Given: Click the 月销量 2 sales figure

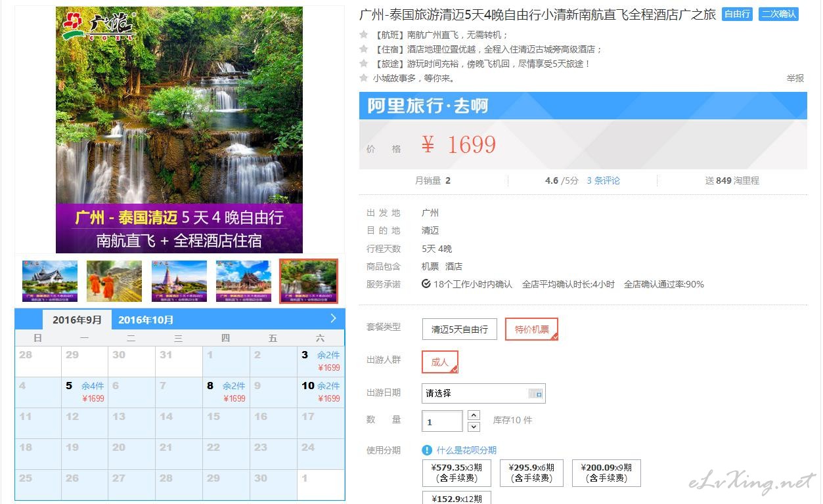Looking at the screenshot, I should [433, 180].
